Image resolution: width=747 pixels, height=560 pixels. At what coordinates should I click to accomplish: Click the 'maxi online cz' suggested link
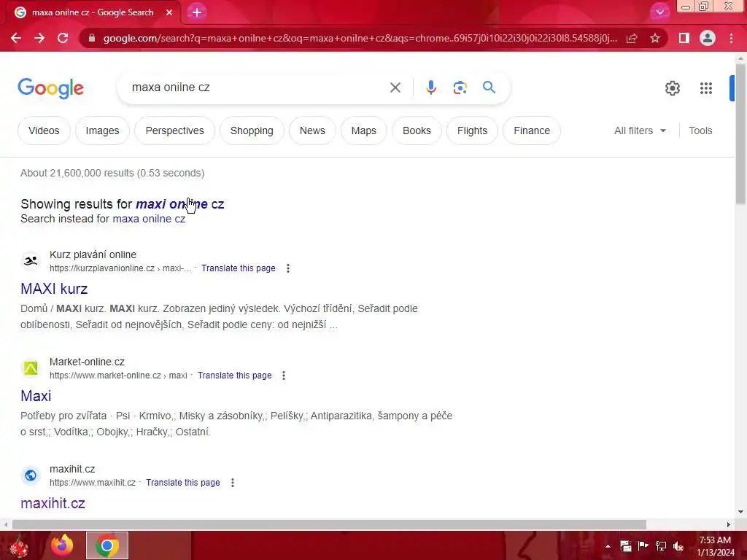(x=179, y=204)
